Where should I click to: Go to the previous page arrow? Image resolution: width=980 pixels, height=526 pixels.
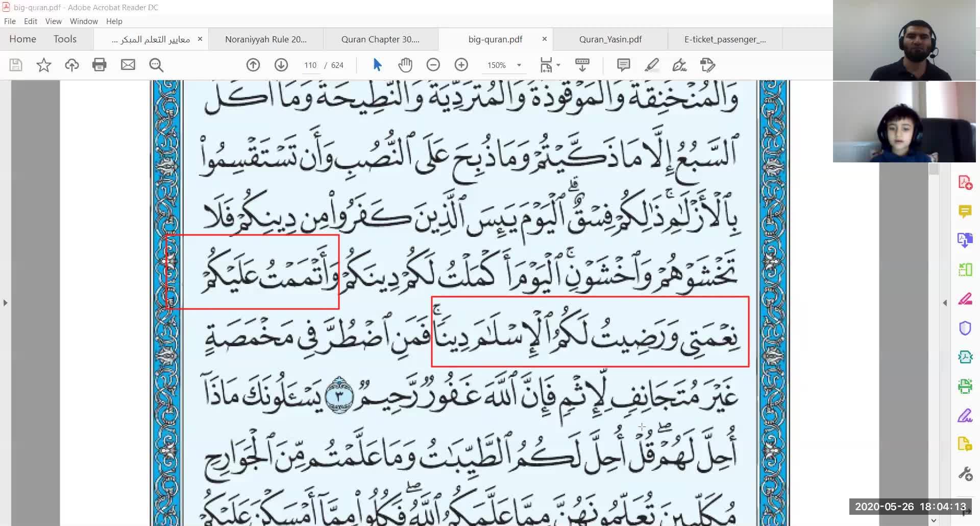[x=253, y=65]
